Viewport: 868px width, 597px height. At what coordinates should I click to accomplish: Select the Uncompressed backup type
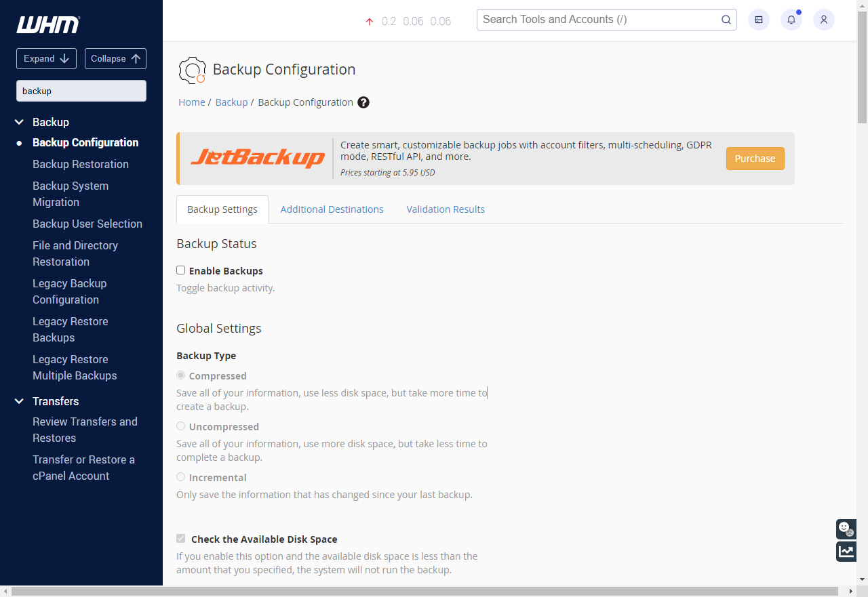click(x=180, y=426)
